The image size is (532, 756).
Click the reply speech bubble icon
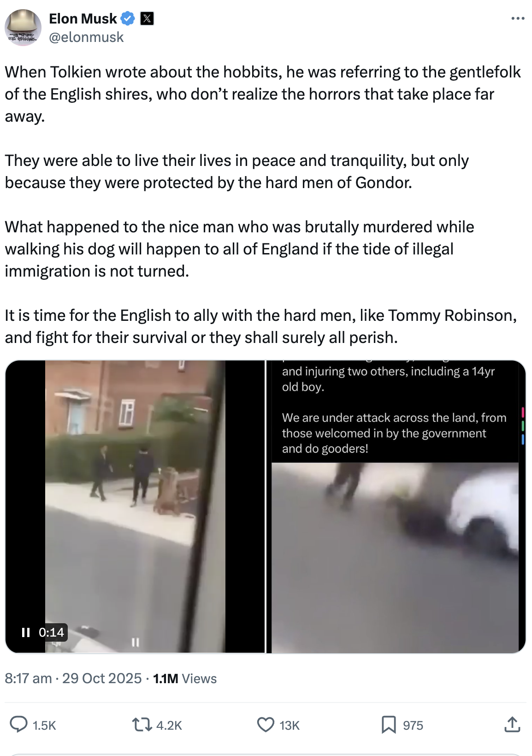pos(19,725)
